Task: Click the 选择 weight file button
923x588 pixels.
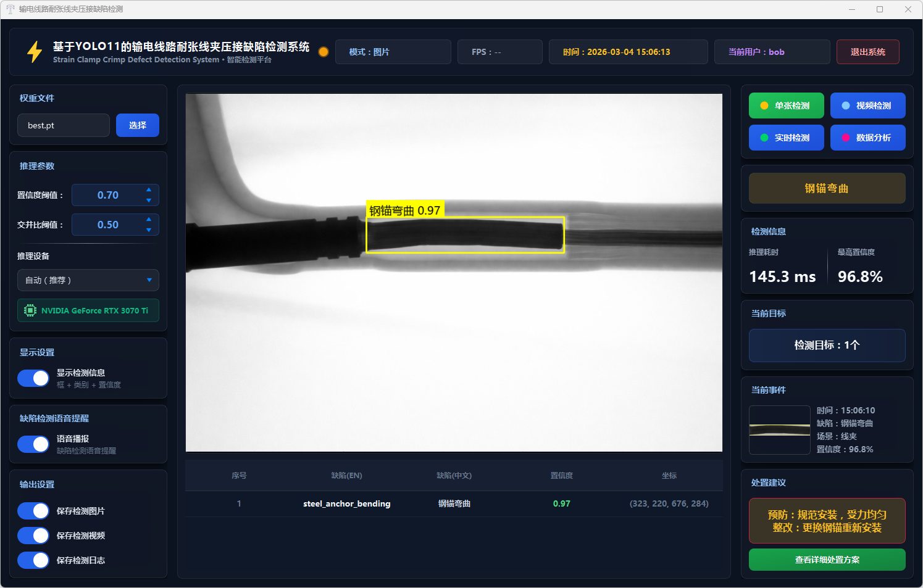Action: (138, 125)
